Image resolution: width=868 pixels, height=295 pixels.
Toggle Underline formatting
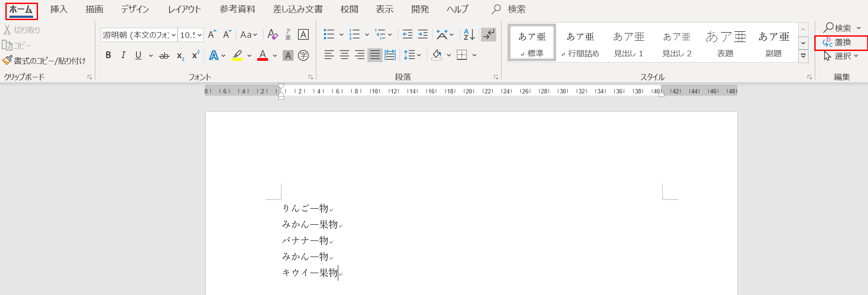click(138, 55)
